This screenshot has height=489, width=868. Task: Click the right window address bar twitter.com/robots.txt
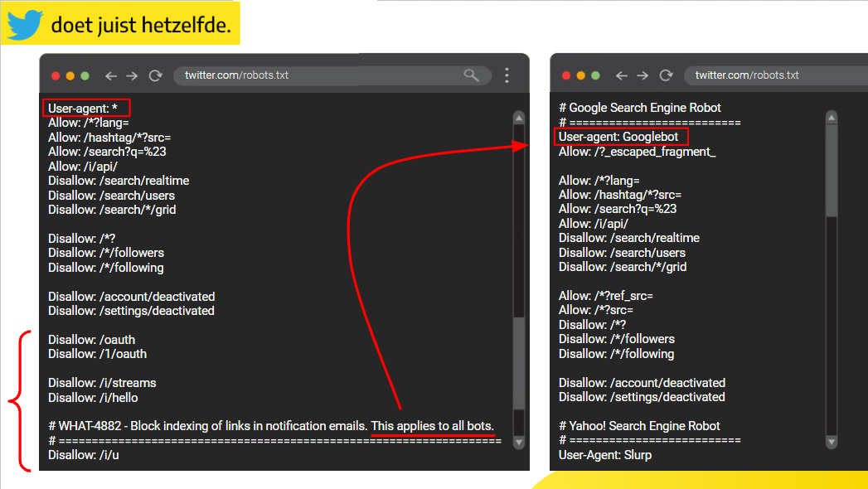tap(776, 75)
